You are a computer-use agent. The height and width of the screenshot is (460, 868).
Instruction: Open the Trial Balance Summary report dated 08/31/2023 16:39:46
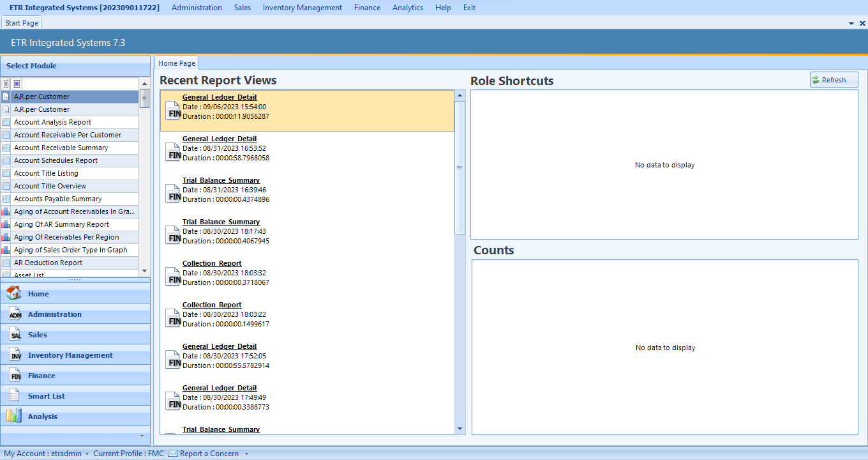pos(221,180)
